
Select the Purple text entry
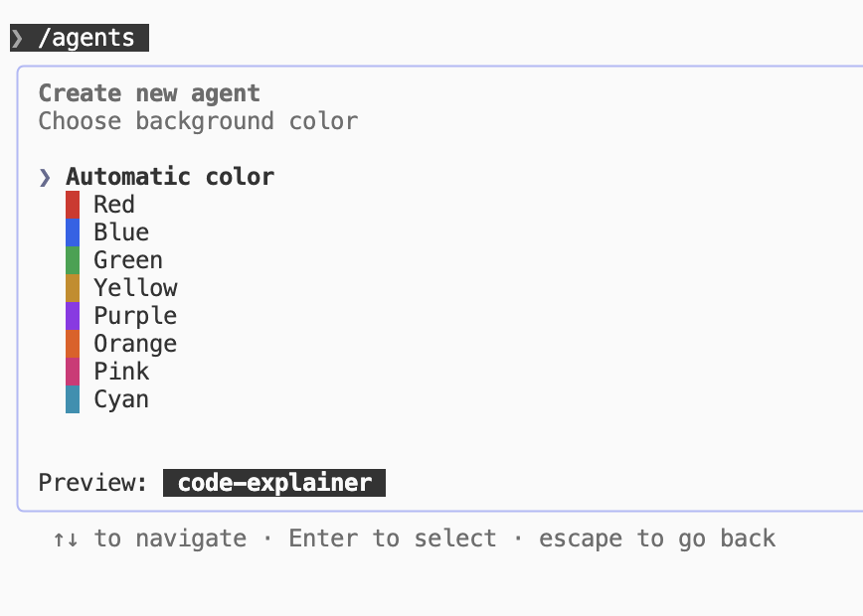135,316
